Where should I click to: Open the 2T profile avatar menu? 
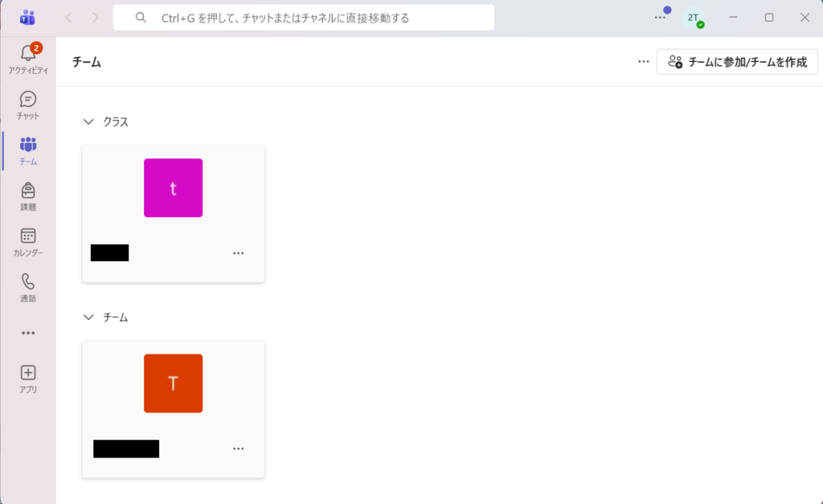coord(693,18)
